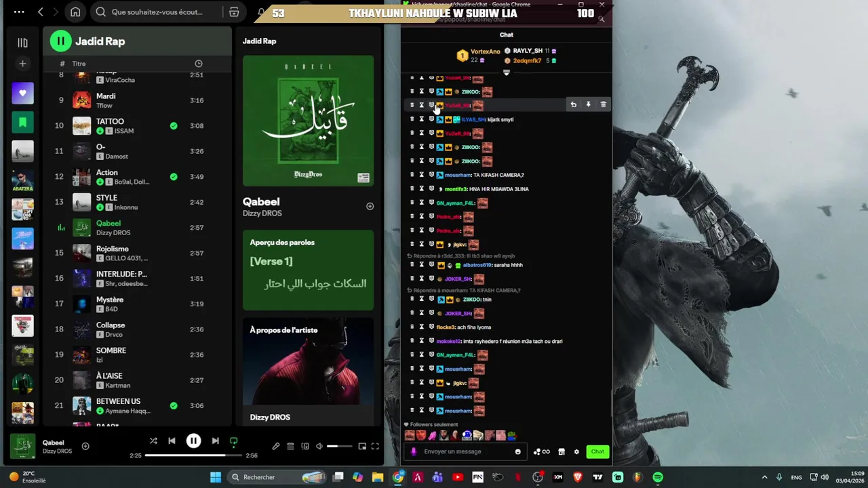
Task: Open the À propos de l'artiste card
Action: pyautogui.click(x=308, y=371)
